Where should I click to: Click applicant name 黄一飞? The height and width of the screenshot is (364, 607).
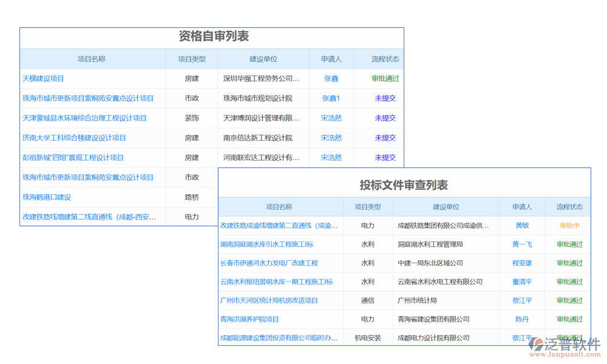(521, 244)
